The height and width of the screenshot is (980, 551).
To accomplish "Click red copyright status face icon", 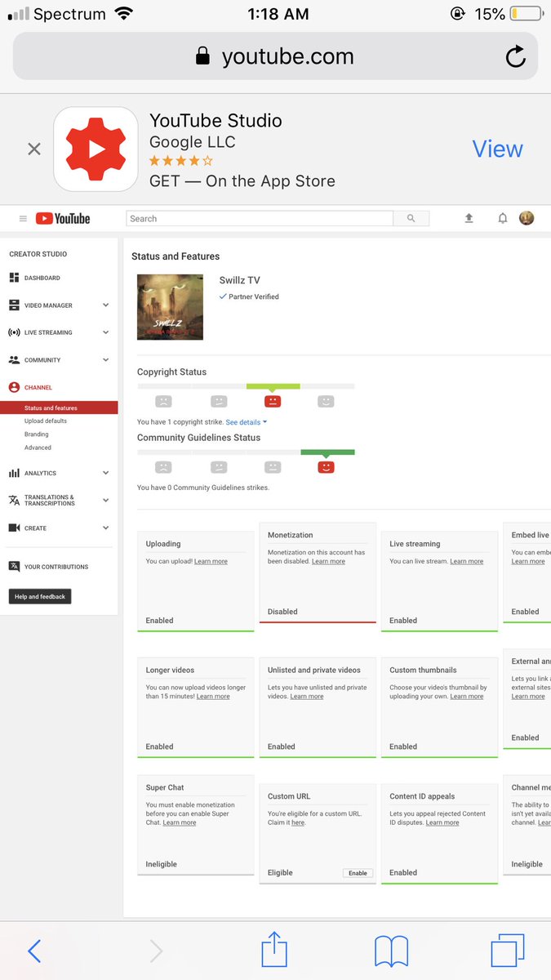I will tap(273, 402).
